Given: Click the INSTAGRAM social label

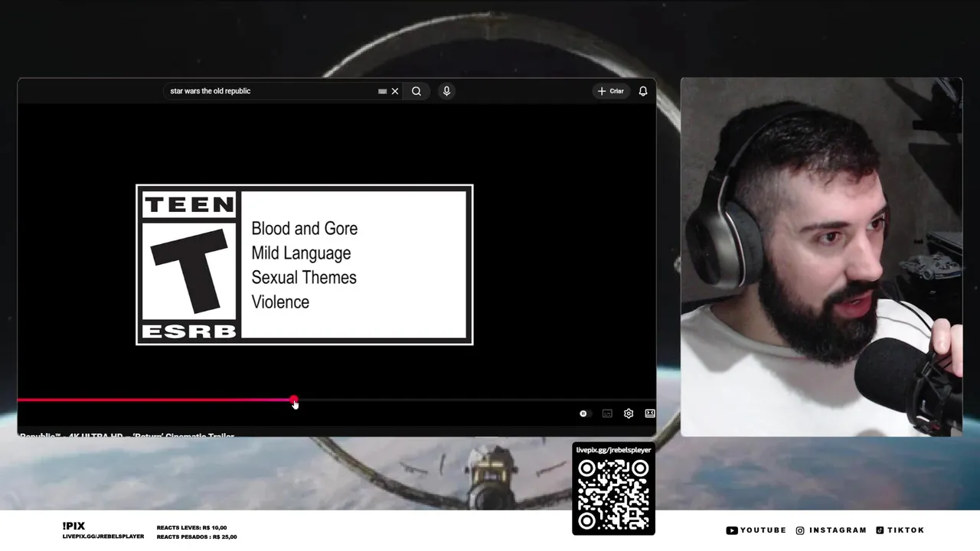Looking at the screenshot, I should (831, 530).
